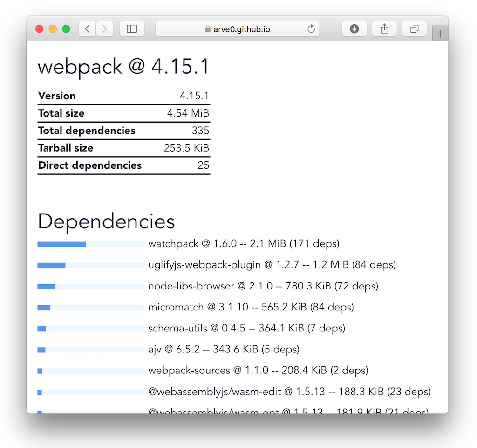
Task: Focus the arve0.github.io address field
Action: point(237,29)
